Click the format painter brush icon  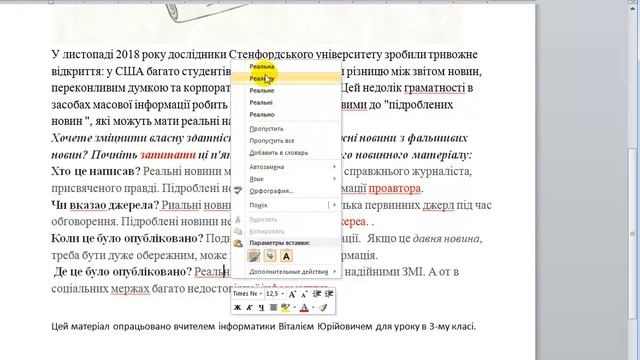[323, 308]
